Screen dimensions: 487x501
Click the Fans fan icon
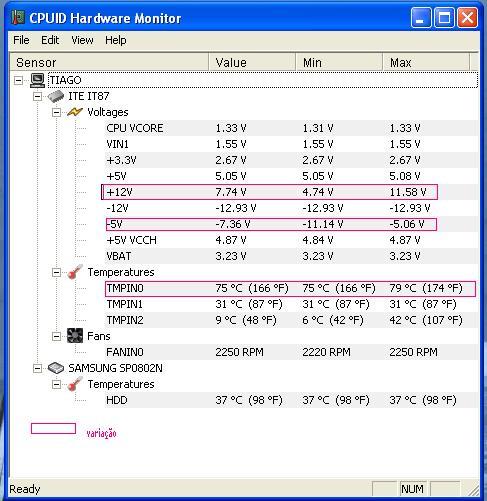pyautogui.click(x=75, y=336)
